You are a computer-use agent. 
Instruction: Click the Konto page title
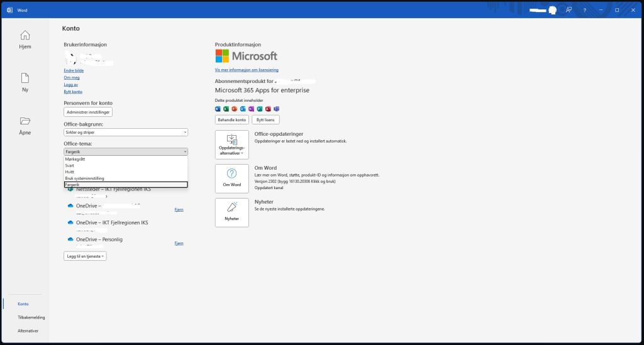click(x=70, y=28)
